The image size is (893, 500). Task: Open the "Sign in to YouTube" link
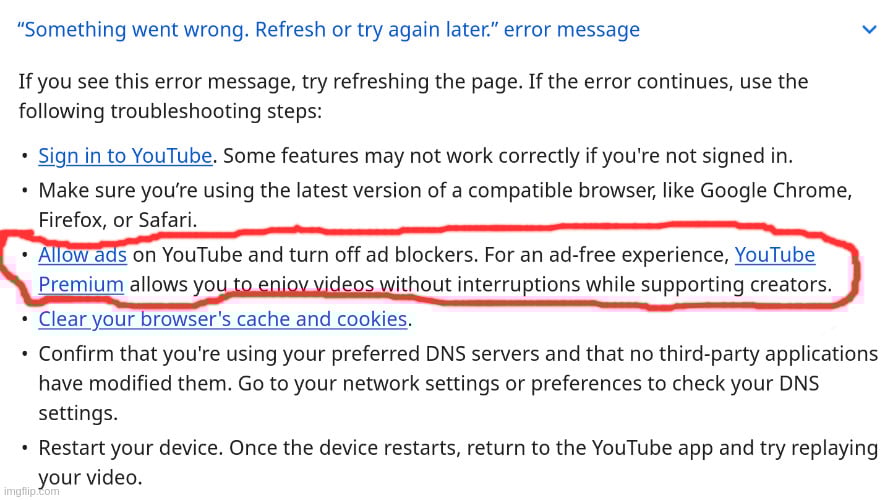[125, 156]
